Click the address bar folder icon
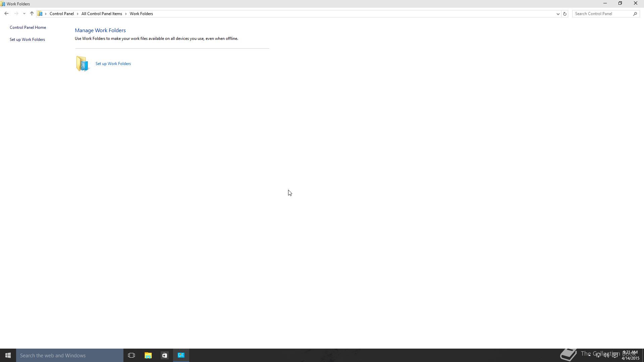644x362 pixels. (40, 14)
